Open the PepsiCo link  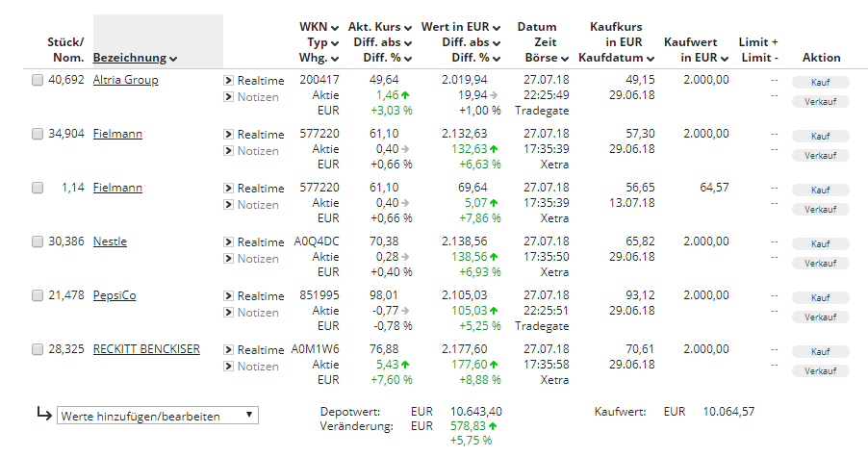115,295
